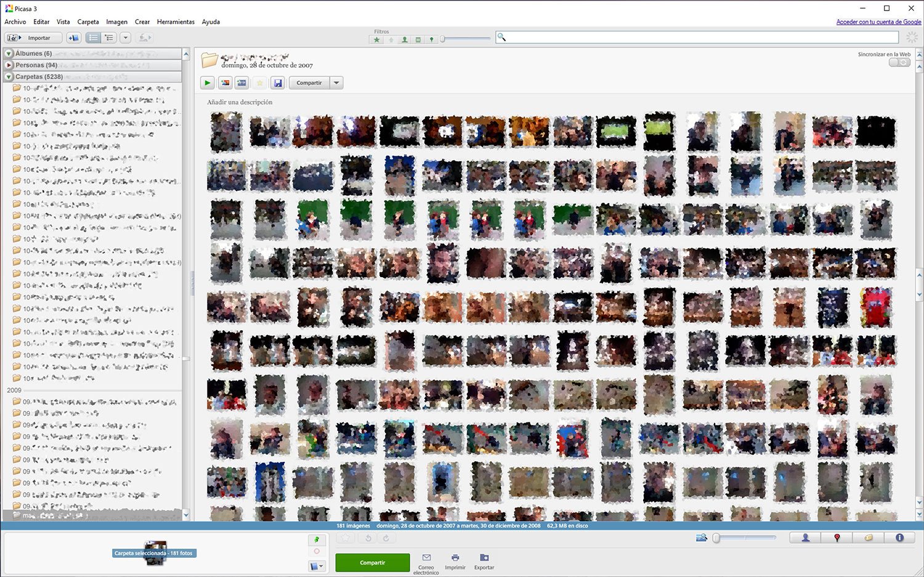Image resolution: width=924 pixels, height=577 pixels.
Task: Open the Herramientas menu
Action: pos(176,22)
